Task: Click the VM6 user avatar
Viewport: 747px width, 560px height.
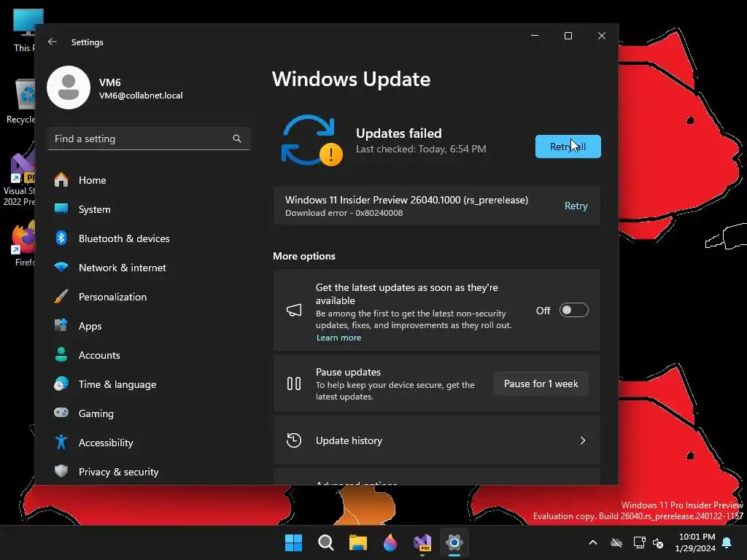Action: [x=69, y=87]
